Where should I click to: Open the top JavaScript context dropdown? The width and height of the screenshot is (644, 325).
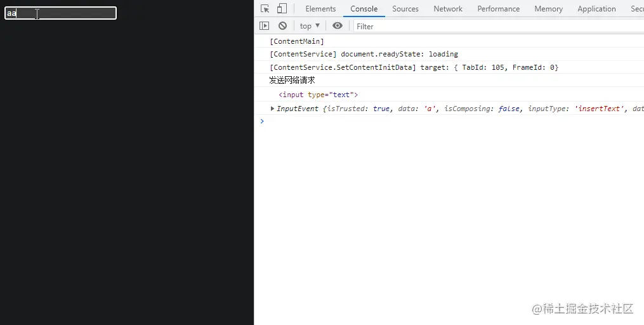(x=310, y=26)
